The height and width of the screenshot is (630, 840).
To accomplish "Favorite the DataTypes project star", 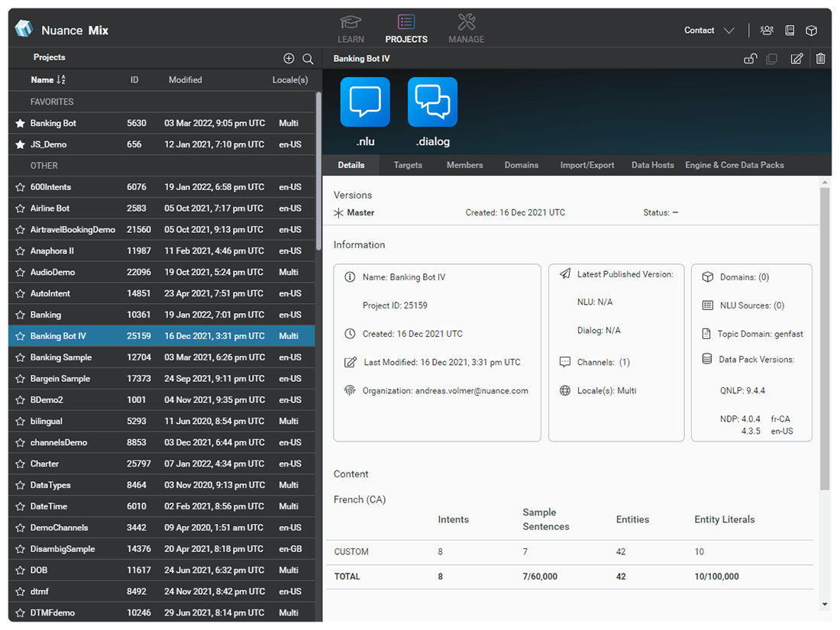I will point(21,485).
